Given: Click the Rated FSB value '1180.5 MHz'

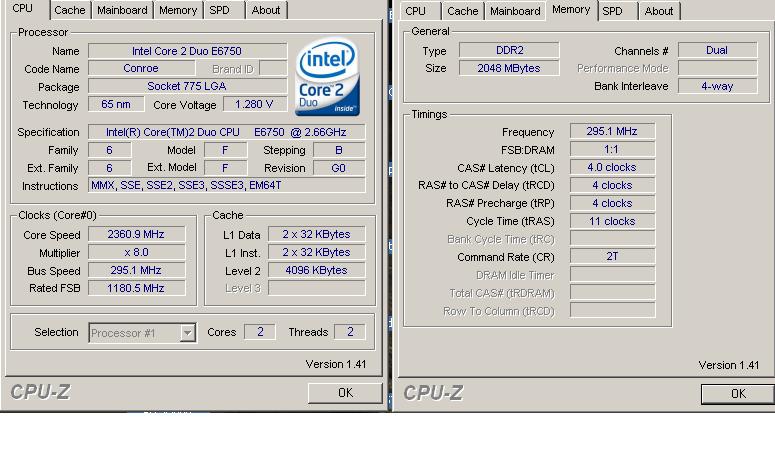Looking at the screenshot, I should coord(136,288).
